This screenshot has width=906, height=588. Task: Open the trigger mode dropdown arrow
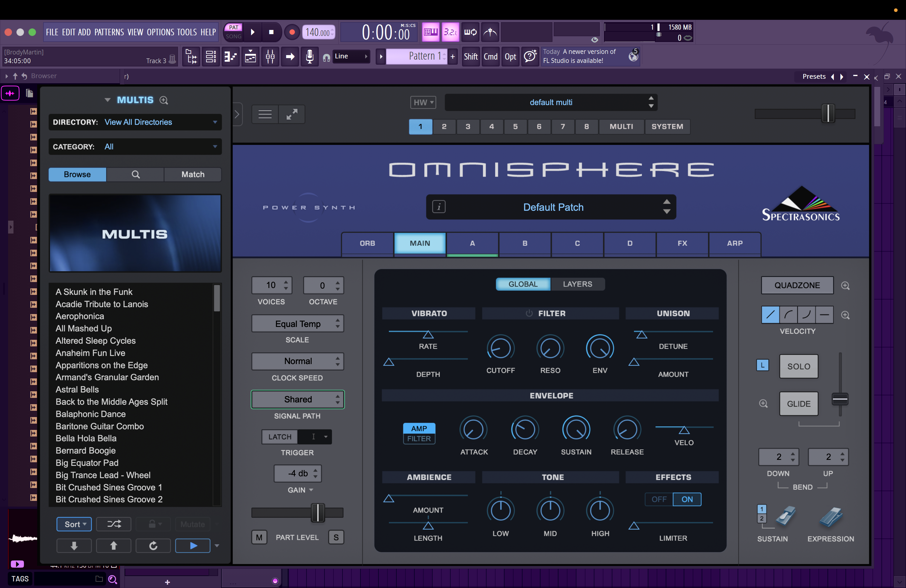326,437
